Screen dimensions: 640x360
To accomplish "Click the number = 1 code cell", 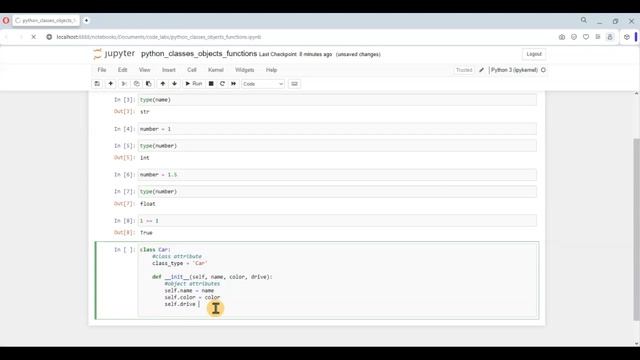I will (x=337, y=129).
